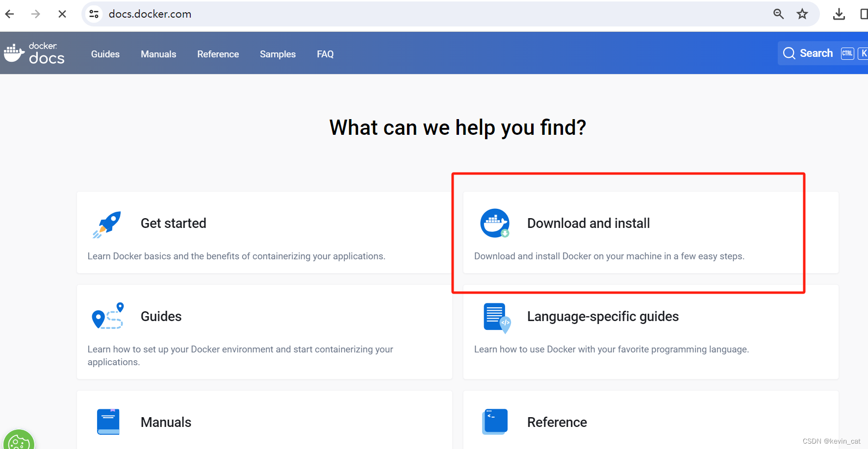The height and width of the screenshot is (449, 868).
Task: Click the terminal icon for Reference
Action: coord(495,422)
